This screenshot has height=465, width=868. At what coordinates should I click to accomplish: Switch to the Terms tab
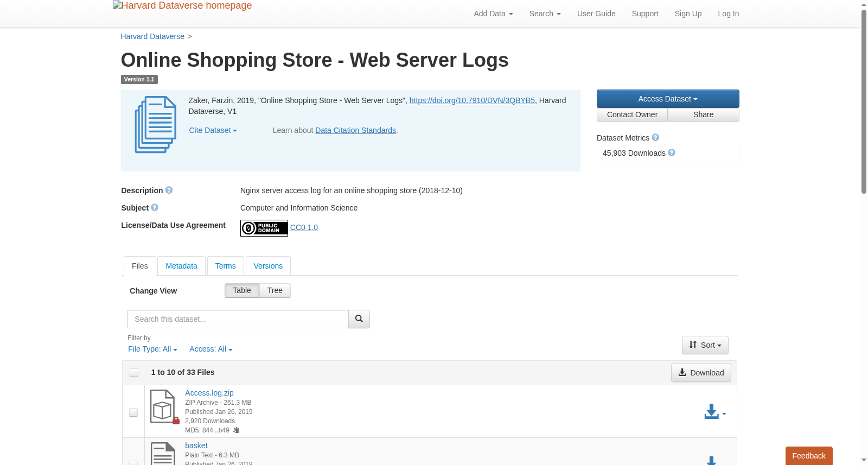[x=226, y=266]
